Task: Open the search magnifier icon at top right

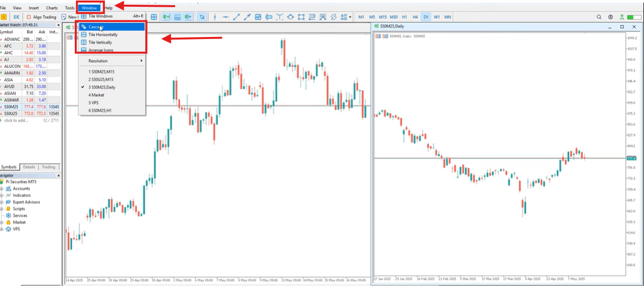Action: (x=599, y=17)
